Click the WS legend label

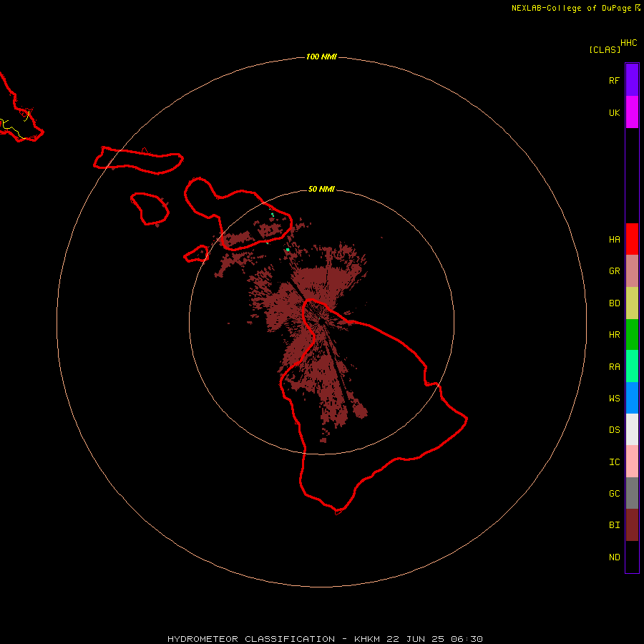pyautogui.click(x=615, y=399)
